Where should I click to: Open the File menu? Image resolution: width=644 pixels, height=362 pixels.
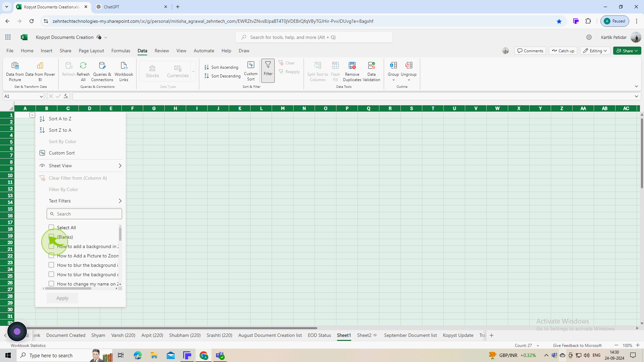[10, 51]
